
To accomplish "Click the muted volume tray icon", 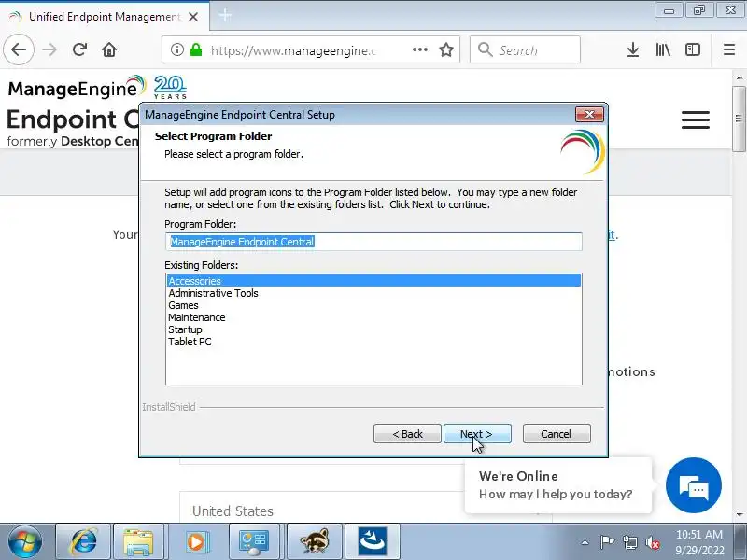I will [653, 542].
